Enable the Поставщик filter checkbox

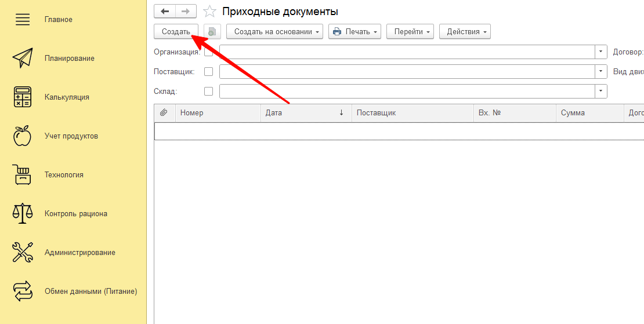click(x=209, y=72)
